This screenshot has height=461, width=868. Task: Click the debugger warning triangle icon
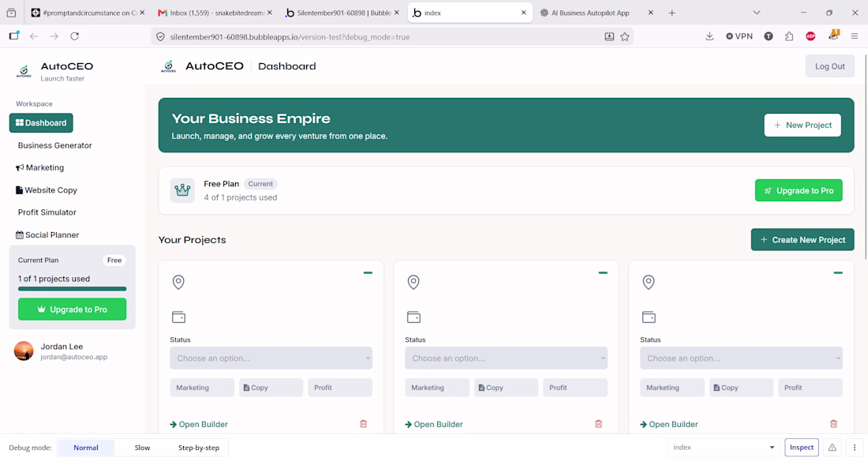(832, 447)
